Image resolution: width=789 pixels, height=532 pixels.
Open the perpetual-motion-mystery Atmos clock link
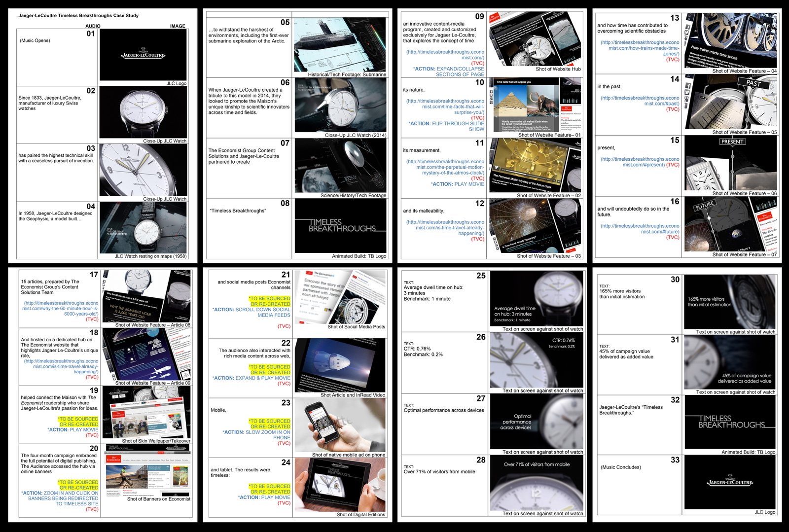pyautogui.click(x=445, y=167)
